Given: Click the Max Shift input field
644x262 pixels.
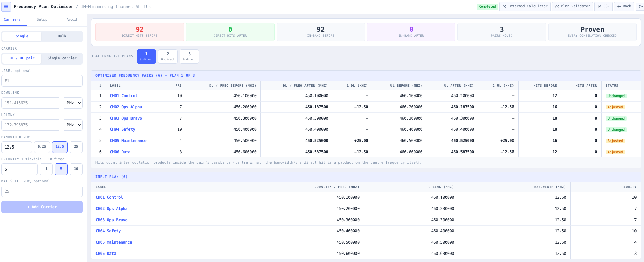Looking at the screenshot, I should (42, 191).
